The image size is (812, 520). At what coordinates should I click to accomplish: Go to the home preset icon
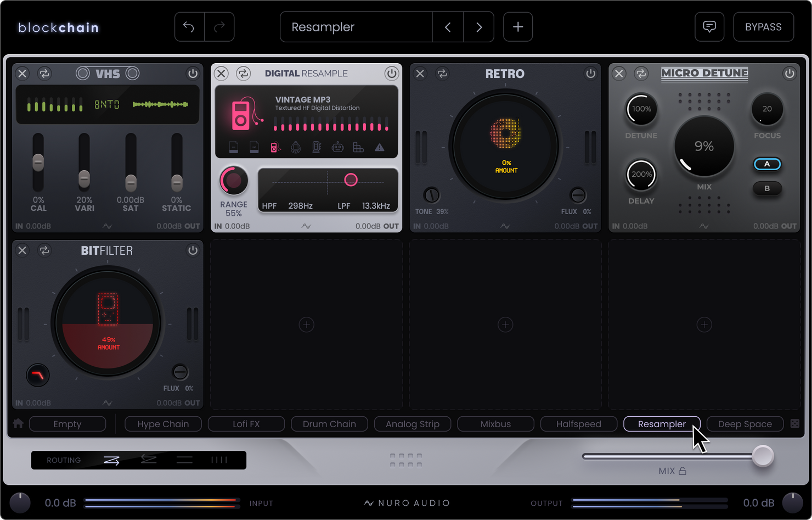coord(18,423)
